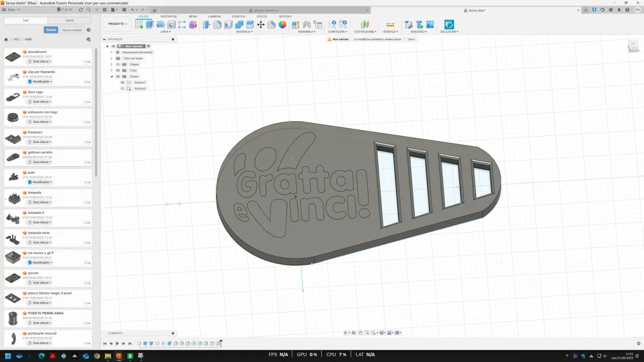Toggle visibility of Schizzi folder
The height and width of the screenshot is (362, 644).
[x=118, y=77]
